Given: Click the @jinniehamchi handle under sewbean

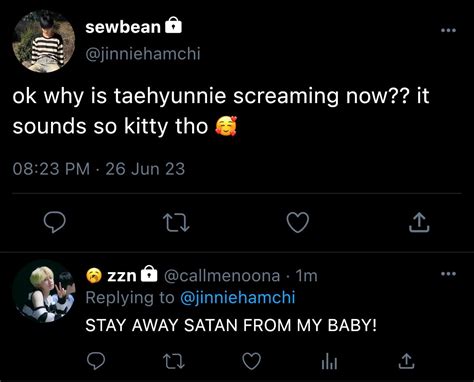Looking at the screenshot, I should (x=143, y=54).
